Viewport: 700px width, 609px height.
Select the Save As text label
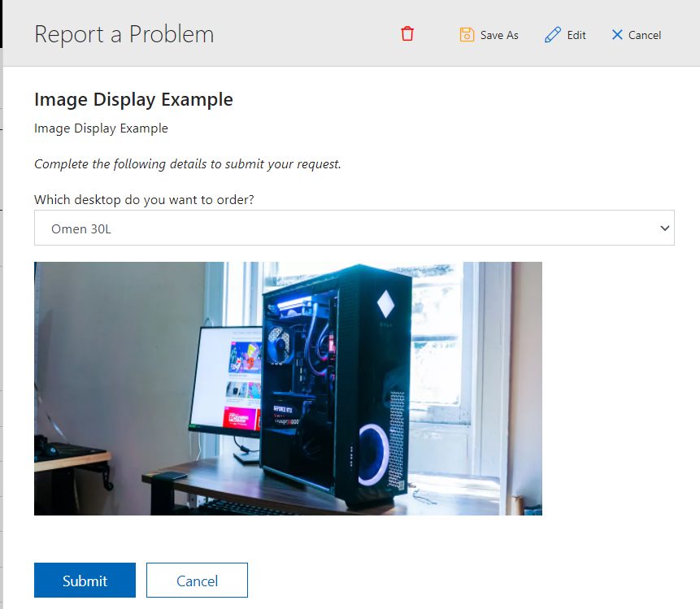(499, 35)
